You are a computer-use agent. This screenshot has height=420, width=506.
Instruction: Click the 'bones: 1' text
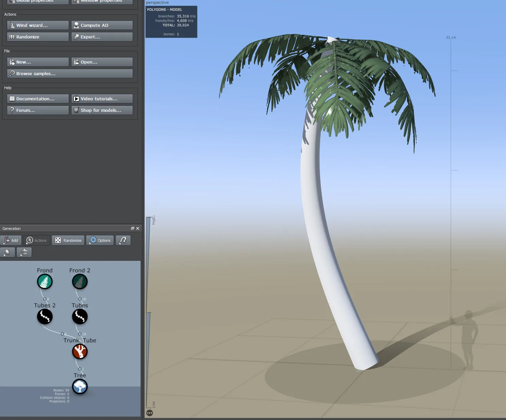tap(171, 34)
